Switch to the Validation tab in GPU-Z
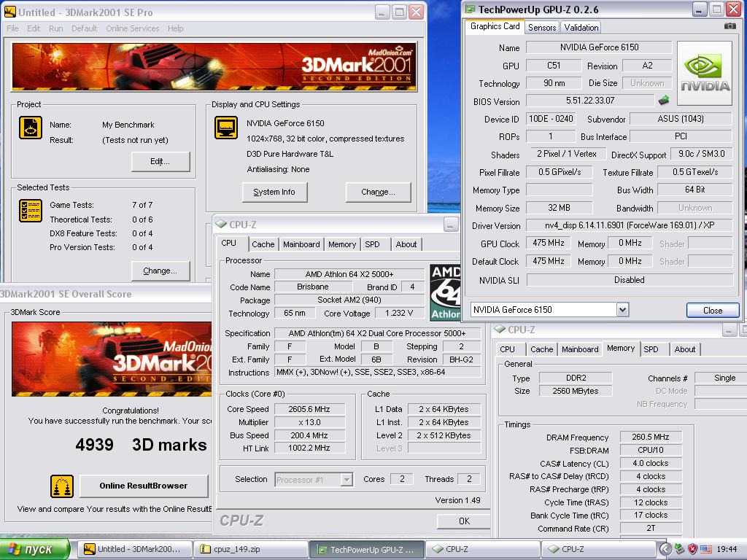The height and width of the screenshot is (560, 747). coord(581,28)
